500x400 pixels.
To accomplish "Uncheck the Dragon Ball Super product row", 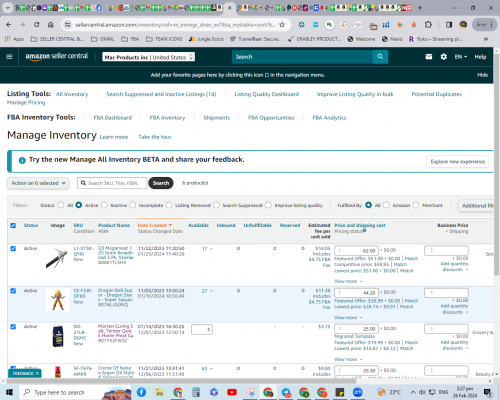I will (13, 291).
